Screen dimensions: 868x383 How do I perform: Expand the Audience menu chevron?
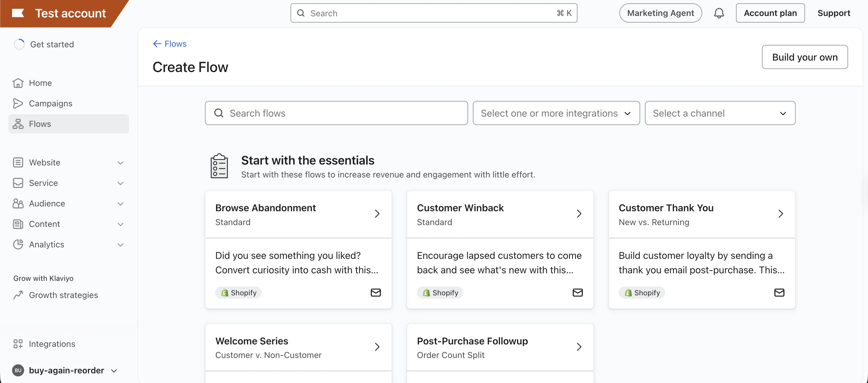[121, 204]
